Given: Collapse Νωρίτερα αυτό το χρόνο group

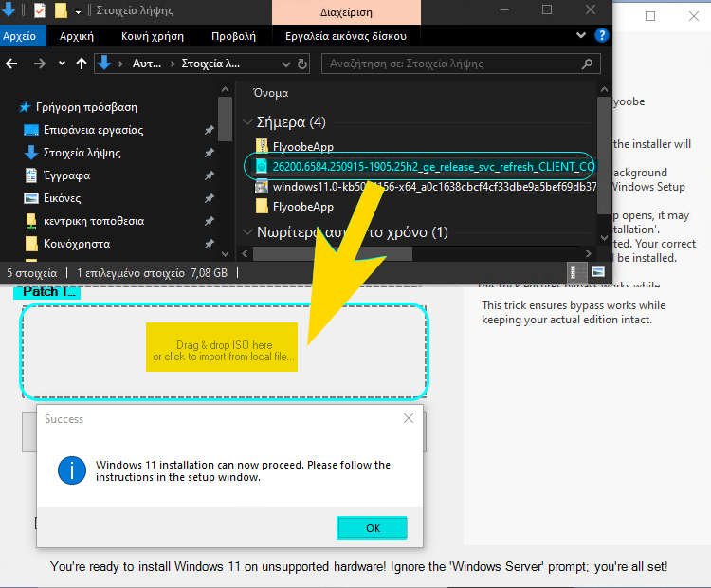Looking at the screenshot, I should [x=247, y=231].
